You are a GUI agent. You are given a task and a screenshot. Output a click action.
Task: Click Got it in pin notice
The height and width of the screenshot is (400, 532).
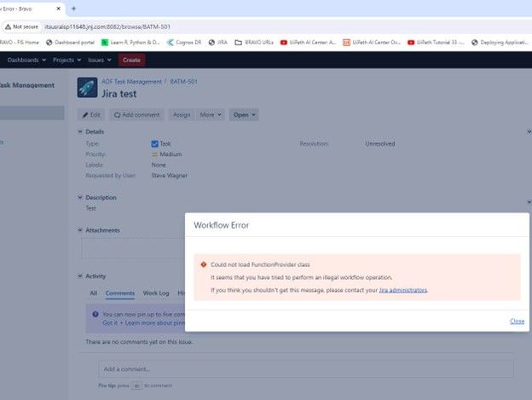click(110, 323)
